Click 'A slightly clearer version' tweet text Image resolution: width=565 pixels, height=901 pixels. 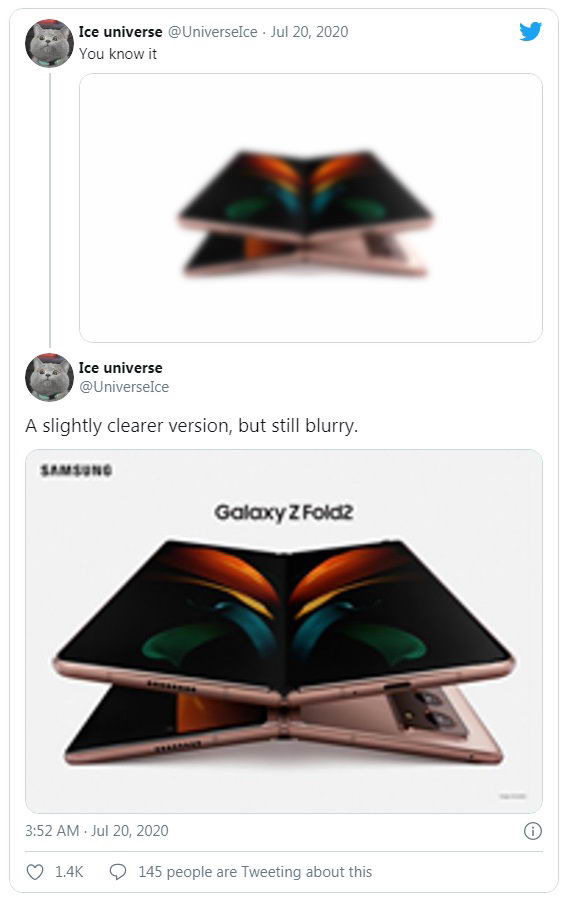(191, 426)
